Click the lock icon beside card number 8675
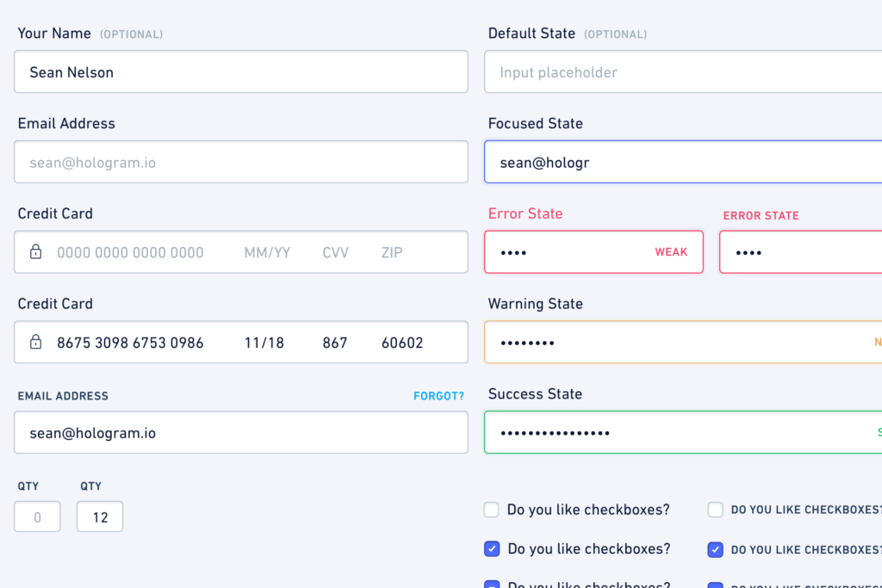This screenshot has width=882, height=588. (35, 341)
